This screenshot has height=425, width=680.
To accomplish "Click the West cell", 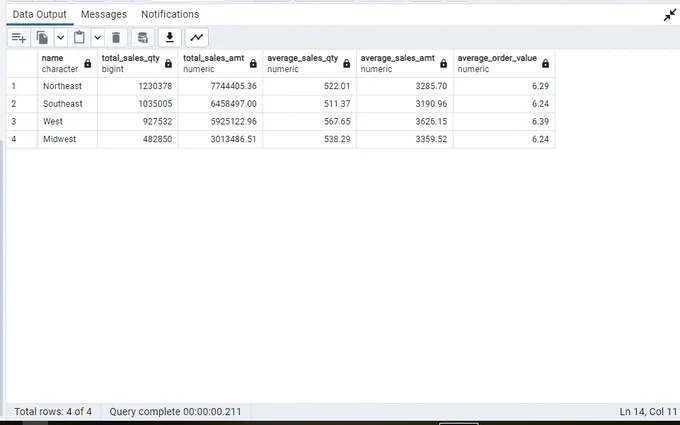I will pyautogui.click(x=67, y=121).
